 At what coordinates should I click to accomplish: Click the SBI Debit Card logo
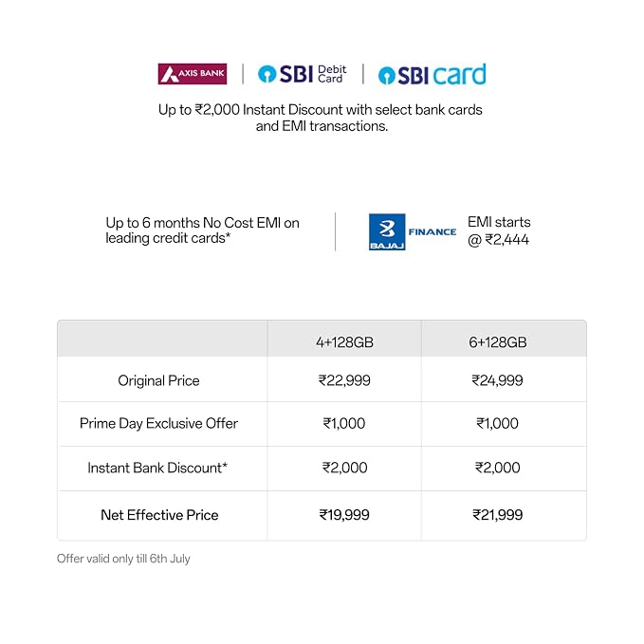(303, 74)
